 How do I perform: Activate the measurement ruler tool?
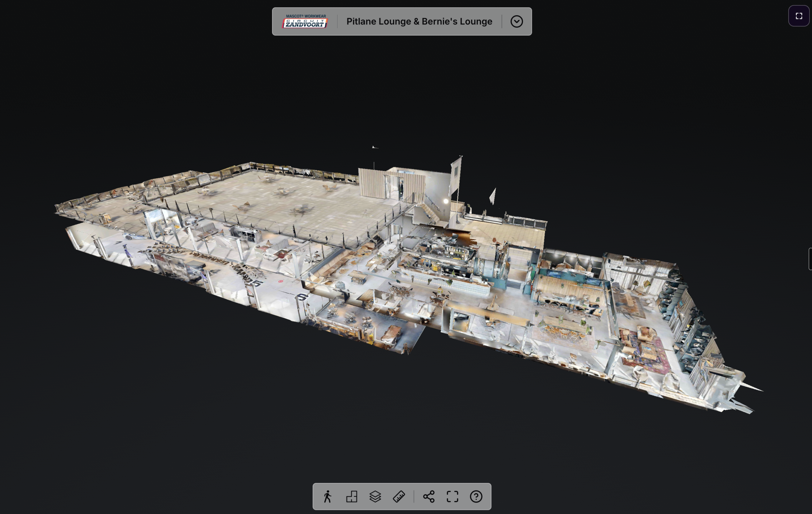click(x=399, y=497)
